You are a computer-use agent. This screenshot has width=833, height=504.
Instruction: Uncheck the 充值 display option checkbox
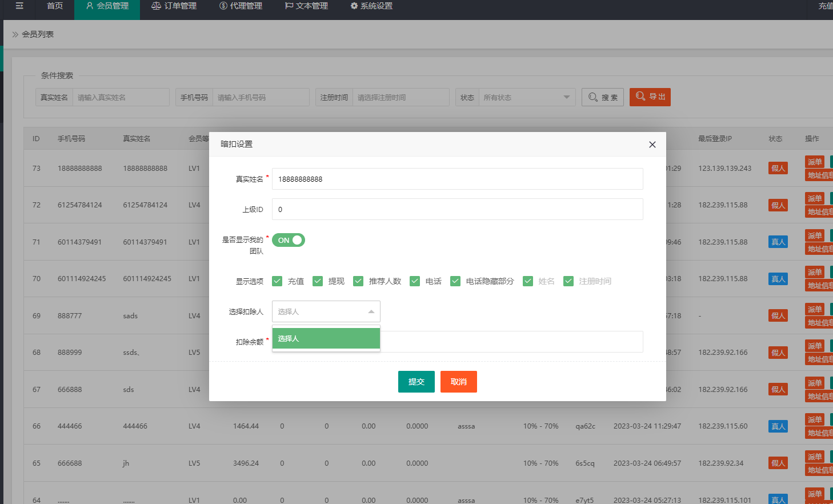coord(277,281)
